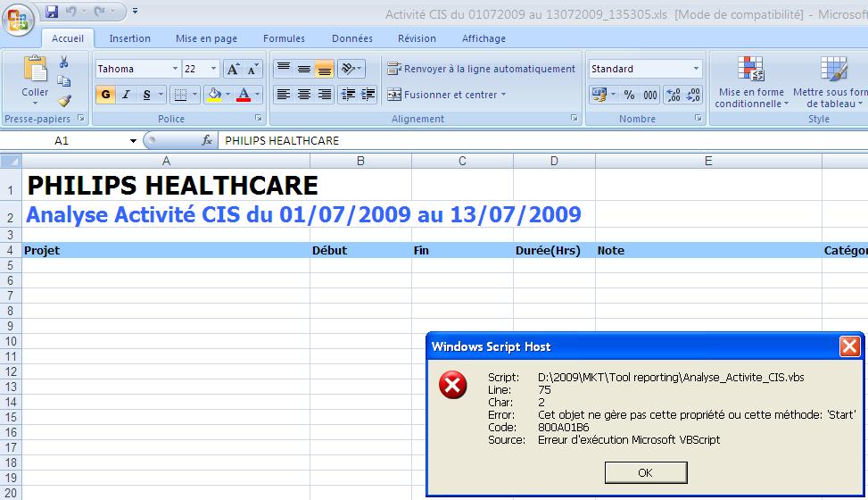
Task: Apply yellow fill color bucket
Action: tap(214, 95)
